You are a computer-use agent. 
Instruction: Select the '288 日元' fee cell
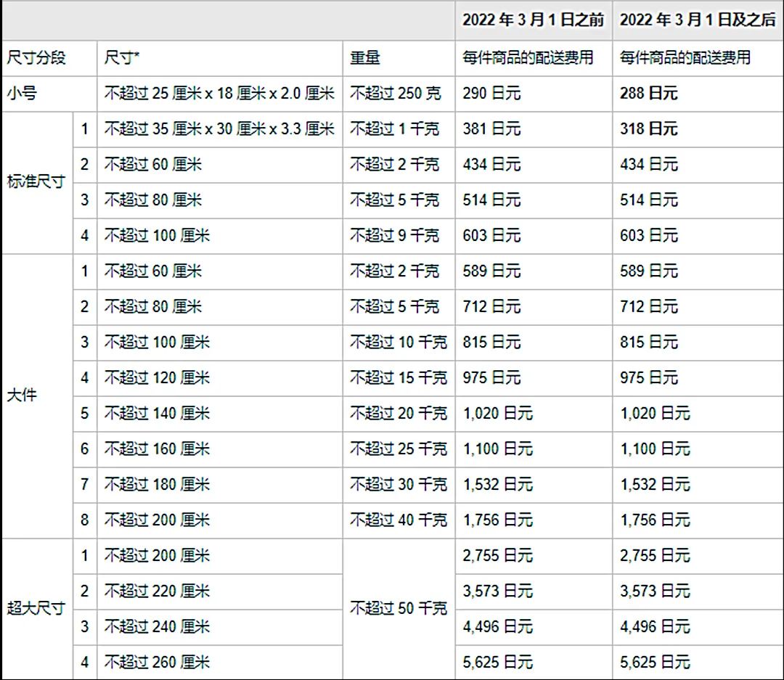pos(698,94)
